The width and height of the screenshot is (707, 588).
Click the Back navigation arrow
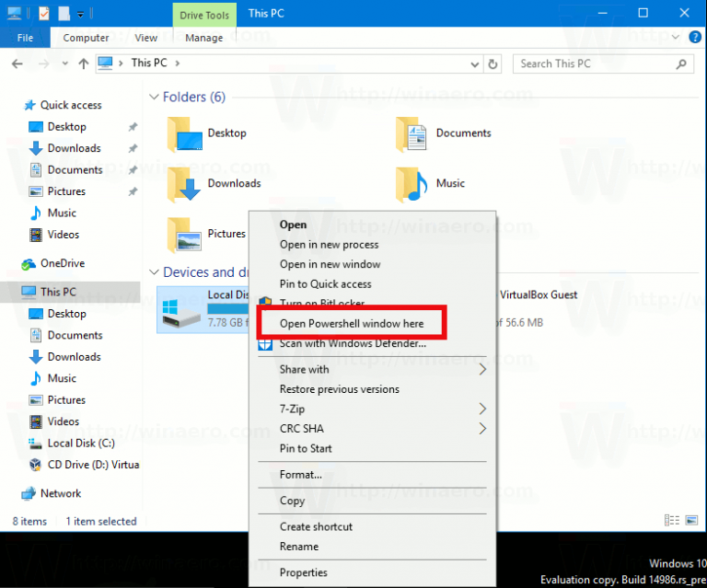click(17, 63)
